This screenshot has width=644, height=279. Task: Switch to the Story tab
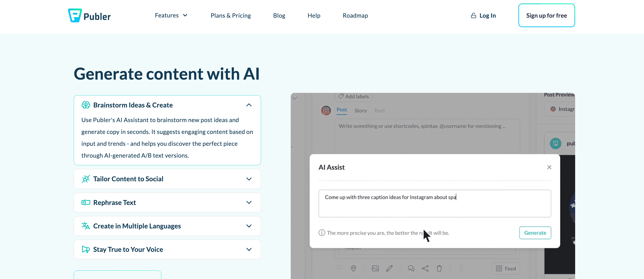point(360,110)
